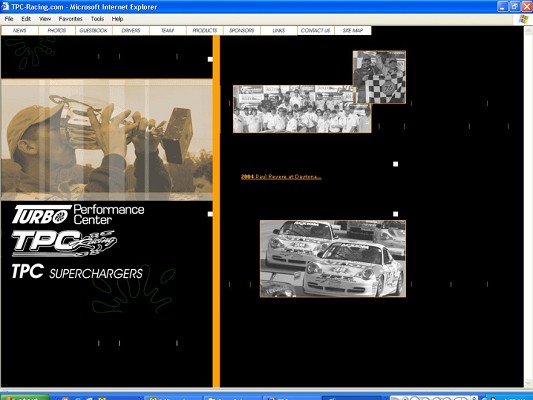The width and height of the screenshot is (533, 400).
Task: Click the TPC Superchargers logo
Action: coord(77,272)
